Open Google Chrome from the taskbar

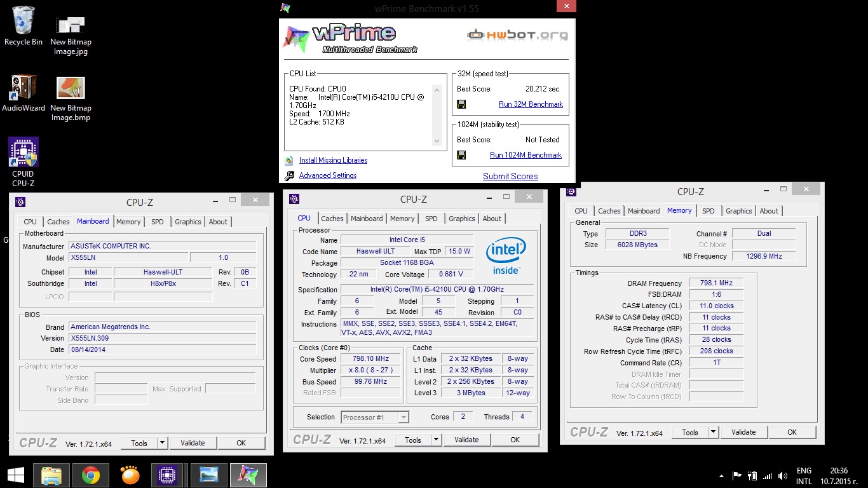91,475
